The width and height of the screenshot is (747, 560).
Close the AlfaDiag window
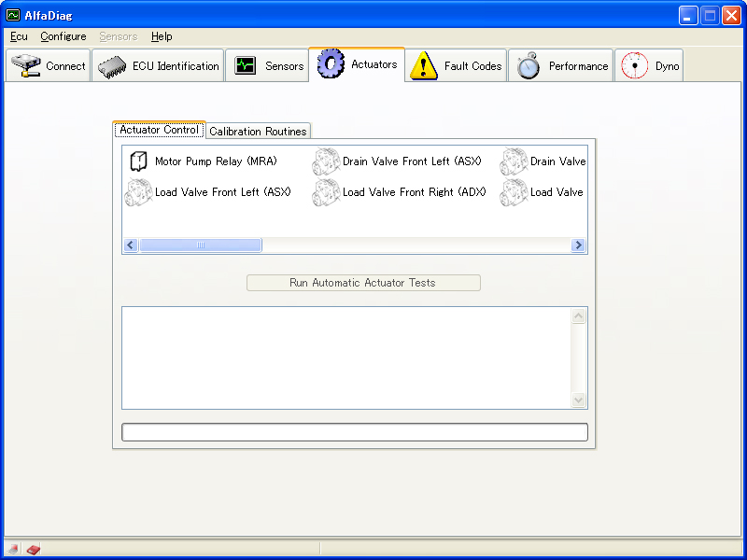731,16
